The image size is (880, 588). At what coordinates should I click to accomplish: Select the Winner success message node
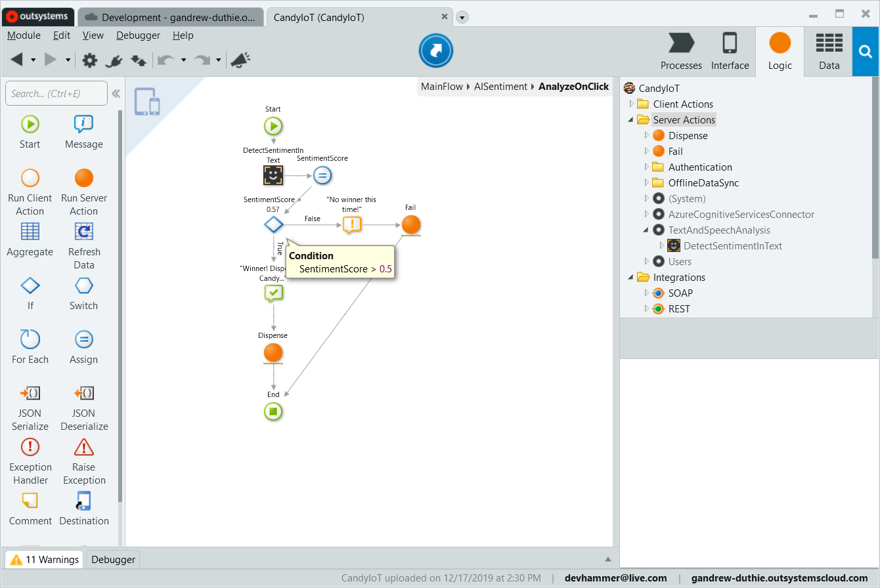click(x=273, y=293)
